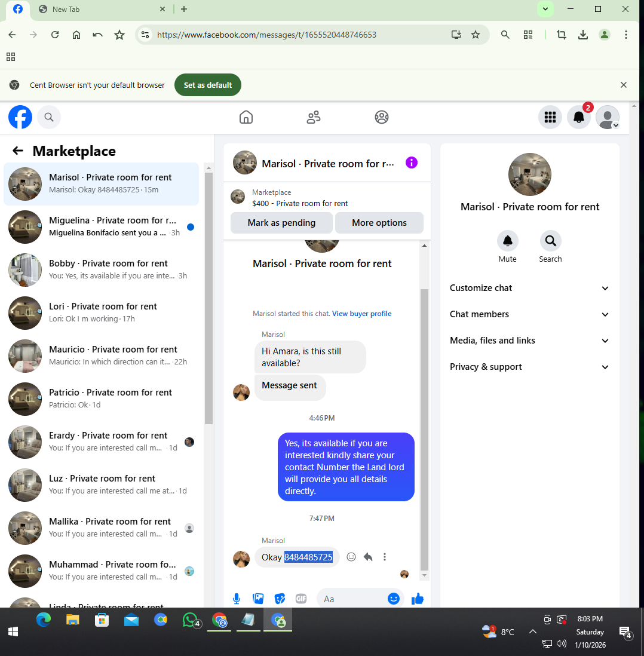Open Bobby private room conversation
This screenshot has height=656, width=644.
[101, 270]
